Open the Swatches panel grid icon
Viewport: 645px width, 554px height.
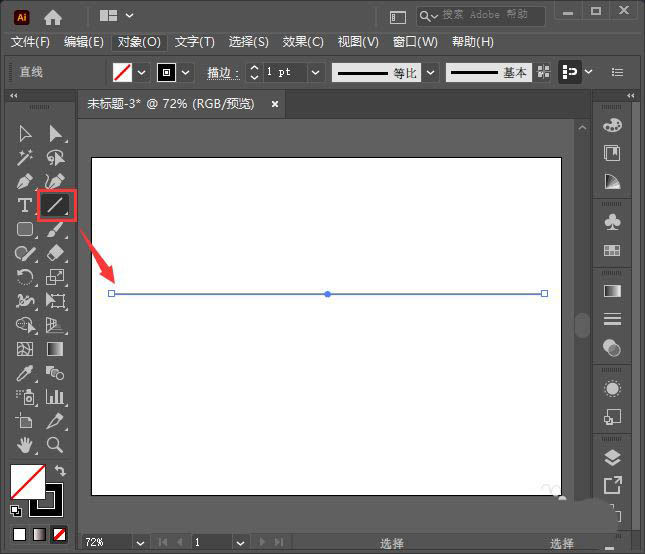pos(612,250)
